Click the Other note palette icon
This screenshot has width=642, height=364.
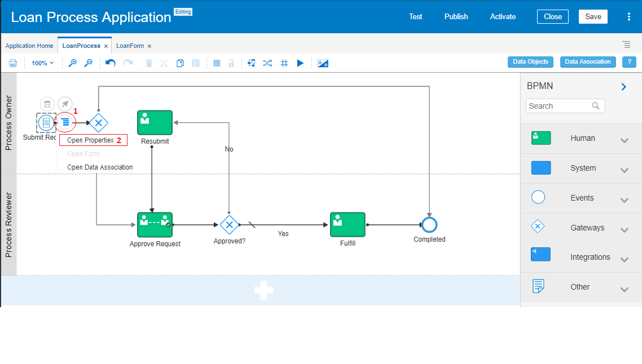[x=538, y=286]
